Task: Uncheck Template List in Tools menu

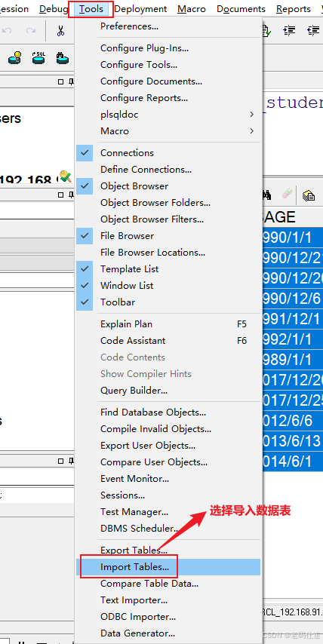Action: click(168, 269)
